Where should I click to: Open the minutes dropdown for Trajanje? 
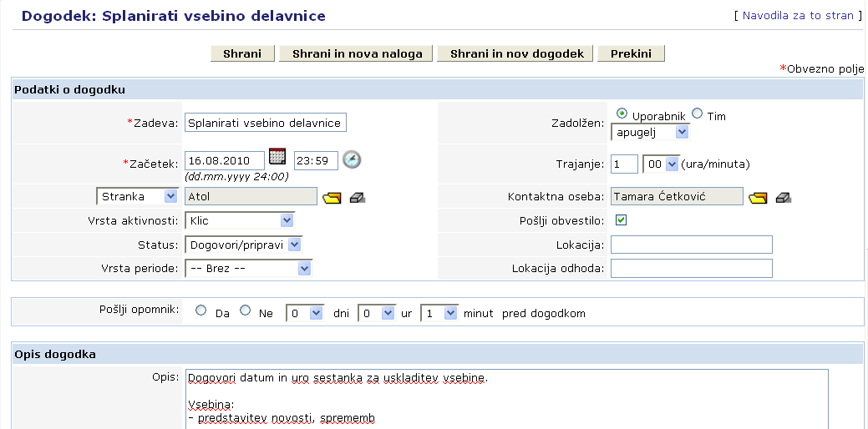[673, 164]
